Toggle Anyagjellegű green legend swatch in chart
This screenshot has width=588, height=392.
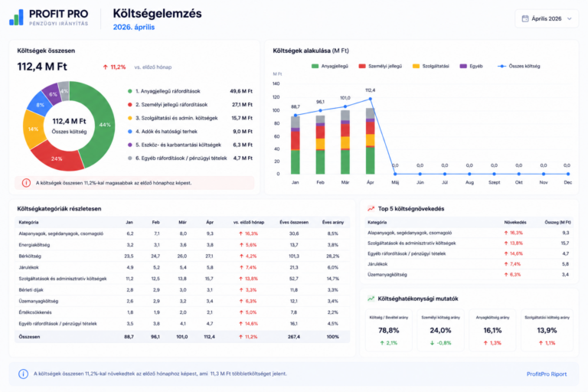(x=315, y=66)
